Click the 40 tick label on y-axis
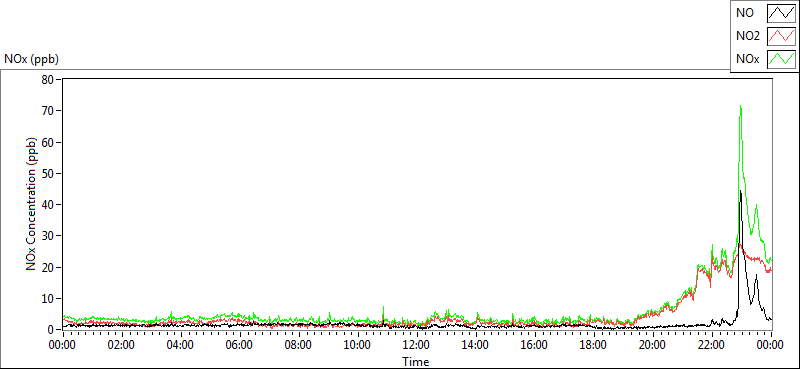The height and width of the screenshot is (369, 800). 49,205
